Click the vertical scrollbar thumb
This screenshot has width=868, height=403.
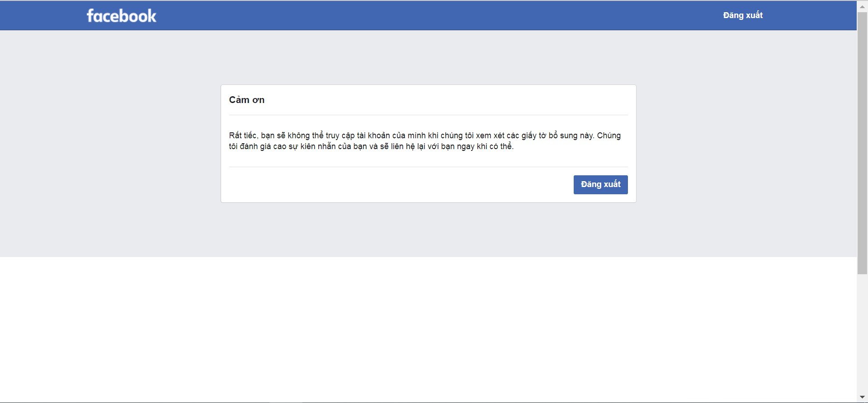pyautogui.click(x=862, y=142)
